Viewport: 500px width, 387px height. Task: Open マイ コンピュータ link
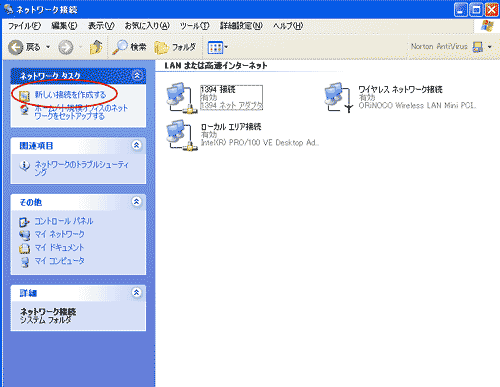pos(60,261)
